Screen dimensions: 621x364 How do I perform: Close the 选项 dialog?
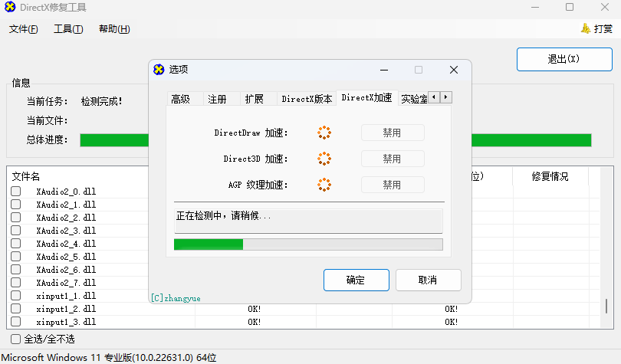454,70
